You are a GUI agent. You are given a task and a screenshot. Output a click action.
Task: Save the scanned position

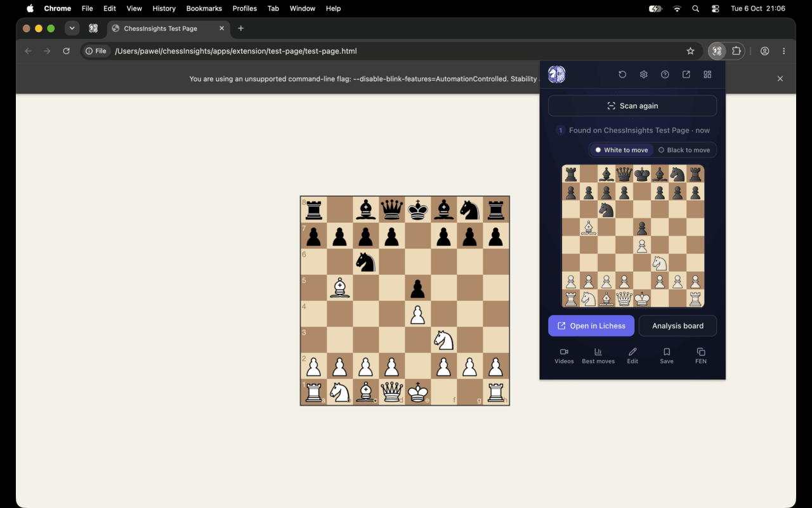pos(667,356)
